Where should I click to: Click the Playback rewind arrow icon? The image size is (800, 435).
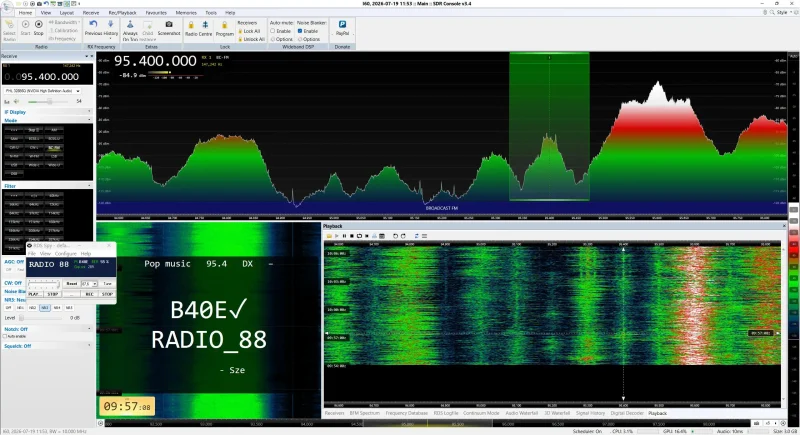(395, 236)
